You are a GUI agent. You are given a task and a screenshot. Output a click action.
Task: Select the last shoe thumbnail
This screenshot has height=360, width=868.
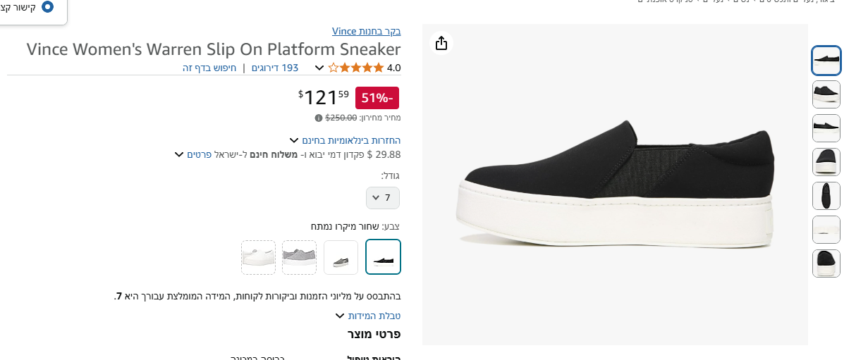(x=826, y=263)
